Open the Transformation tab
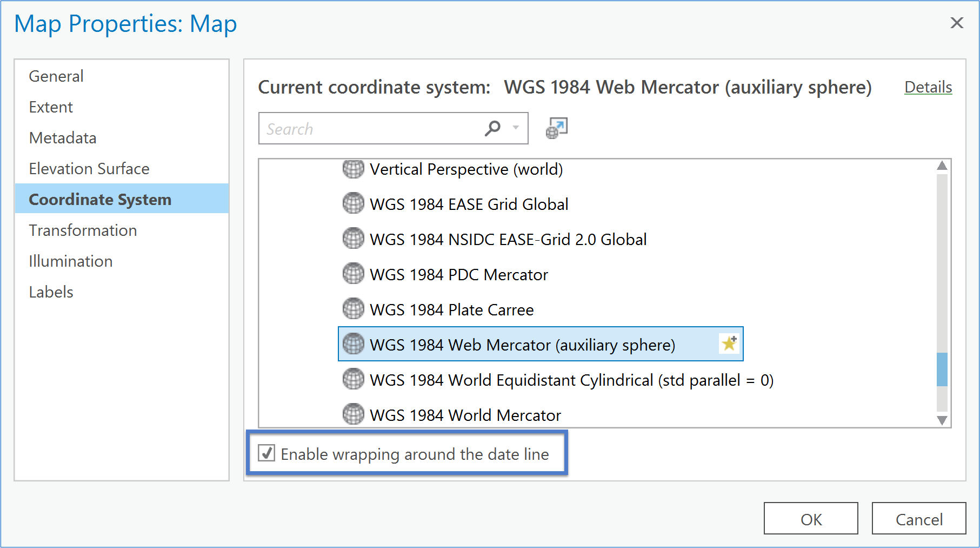The width and height of the screenshot is (980, 548). (83, 230)
